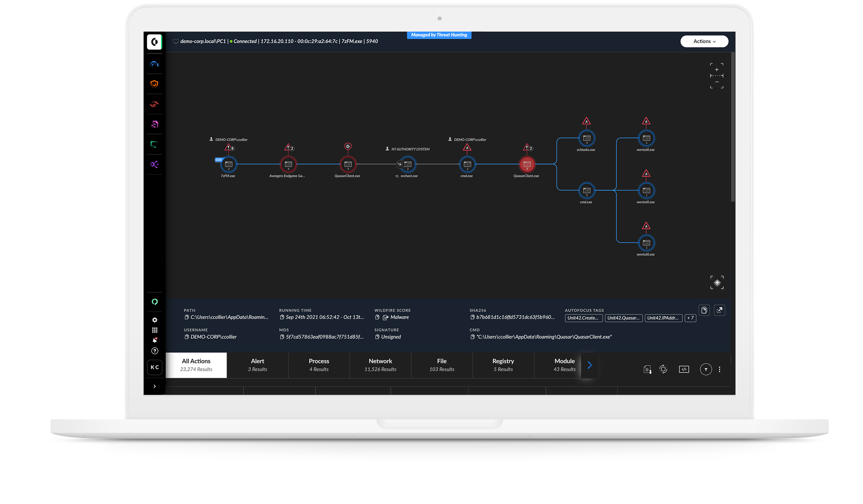Click the red eye sidebar icon

154,104
